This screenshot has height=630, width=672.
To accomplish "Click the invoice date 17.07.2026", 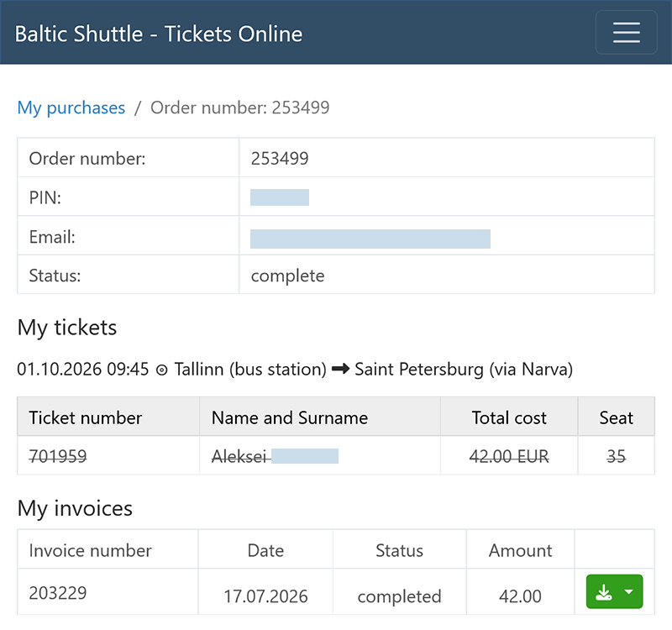I will tap(265, 596).
